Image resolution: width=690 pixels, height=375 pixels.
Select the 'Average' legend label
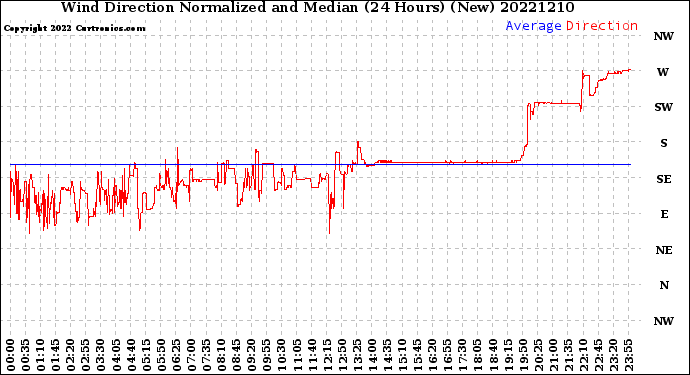click(x=533, y=26)
